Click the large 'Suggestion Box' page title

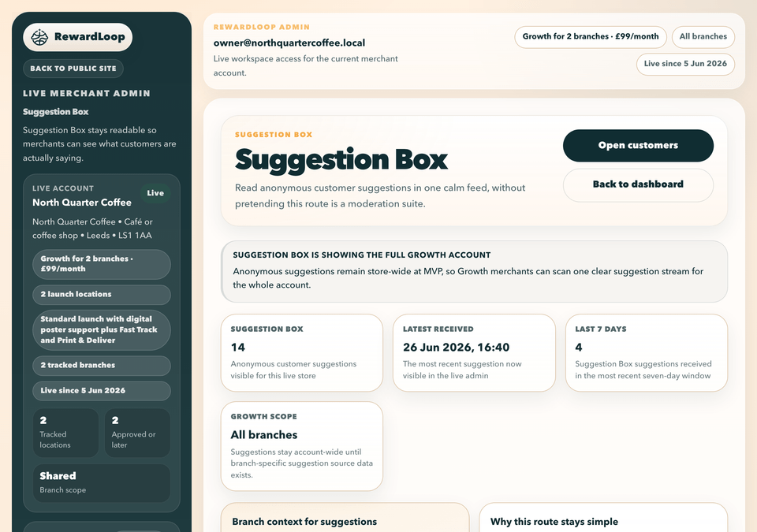click(x=341, y=160)
